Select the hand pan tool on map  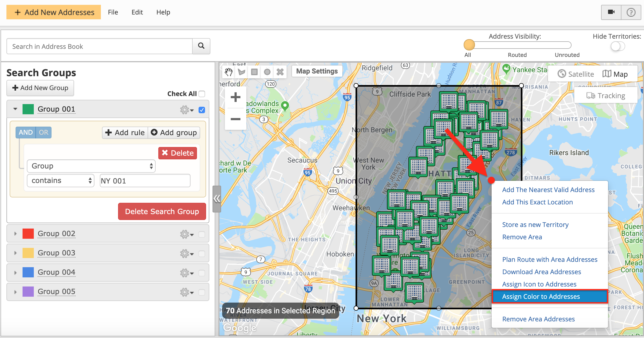pyautogui.click(x=229, y=72)
